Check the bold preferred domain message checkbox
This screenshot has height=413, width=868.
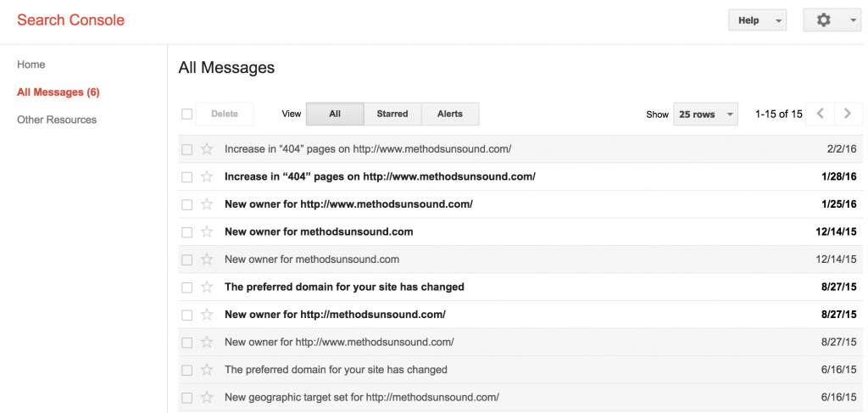coord(187,287)
